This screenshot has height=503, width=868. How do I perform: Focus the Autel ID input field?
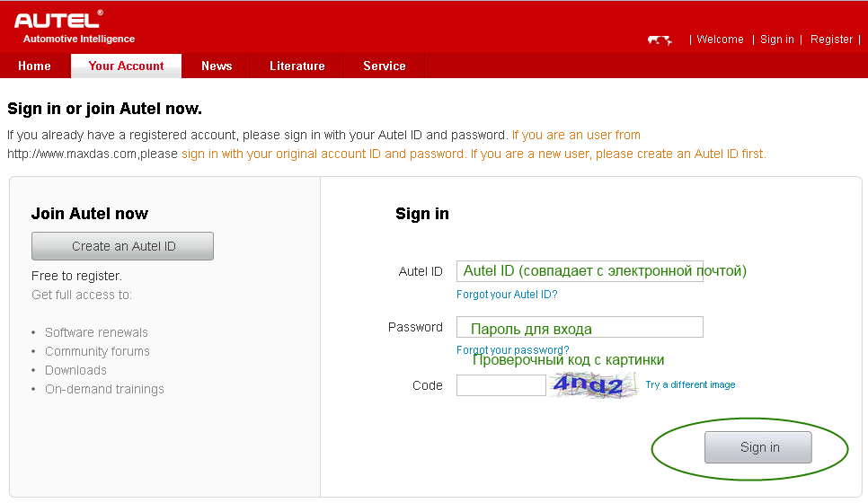(x=580, y=271)
